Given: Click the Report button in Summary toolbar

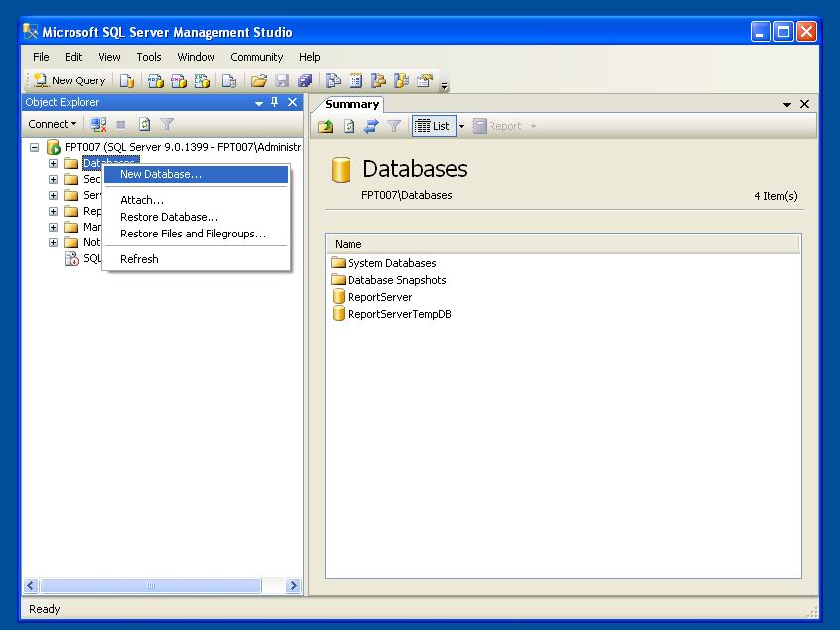Looking at the screenshot, I should click(x=497, y=126).
